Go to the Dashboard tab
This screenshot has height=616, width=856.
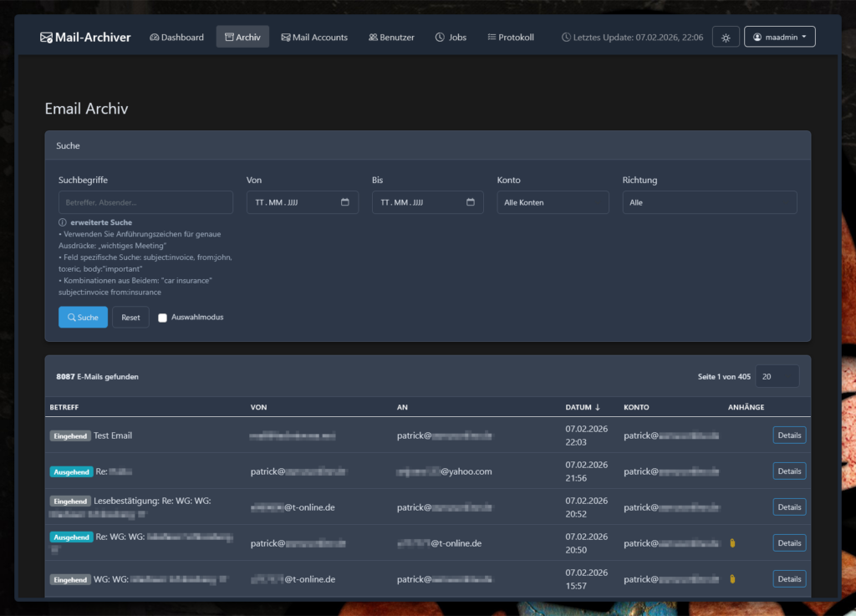pos(176,38)
